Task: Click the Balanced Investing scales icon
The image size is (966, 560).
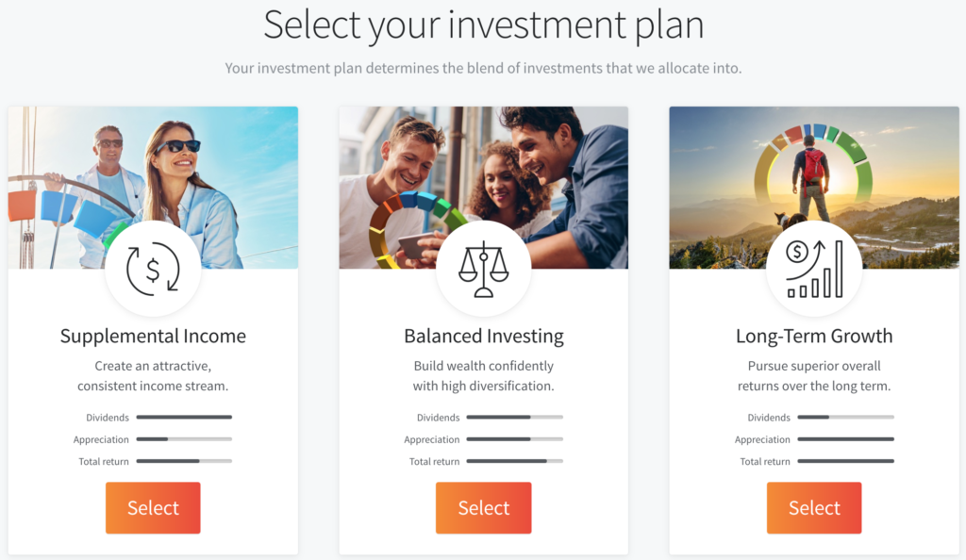Action: pyautogui.click(x=483, y=269)
